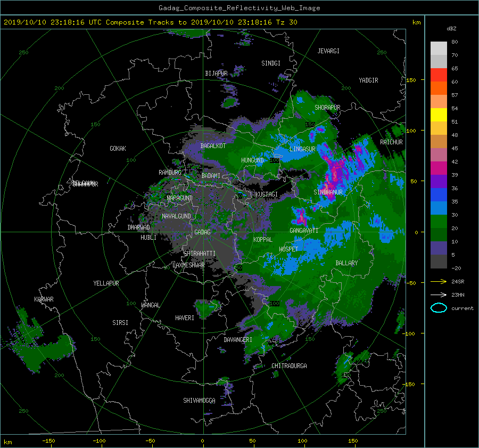The width and height of the screenshot is (479, 448).
Task: Click the HOSPET city label
Action: coord(288,249)
